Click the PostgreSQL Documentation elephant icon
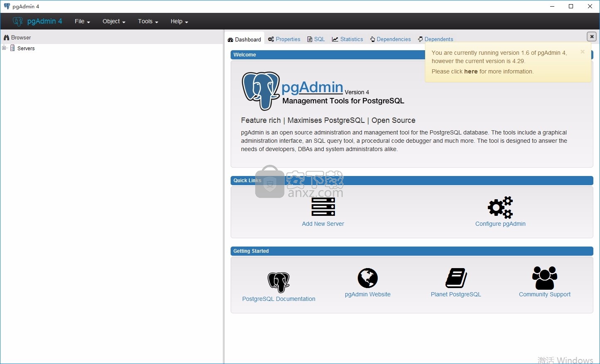This screenshot has width=600, height=364. click(x=279, y=282)
